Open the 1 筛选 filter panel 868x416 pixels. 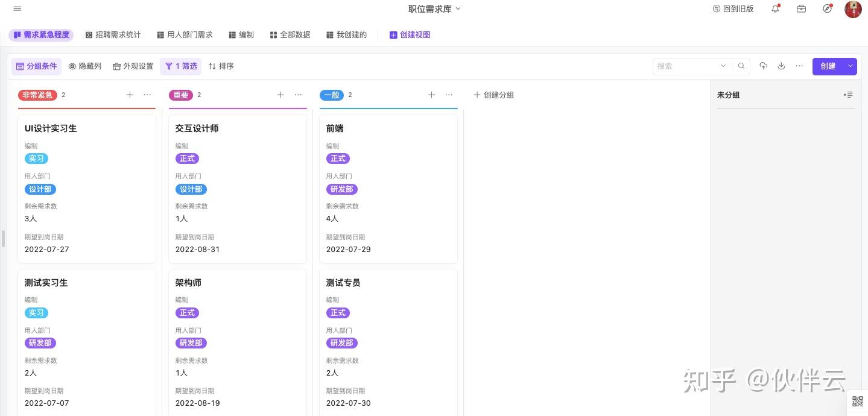click(x=181, y=66)
